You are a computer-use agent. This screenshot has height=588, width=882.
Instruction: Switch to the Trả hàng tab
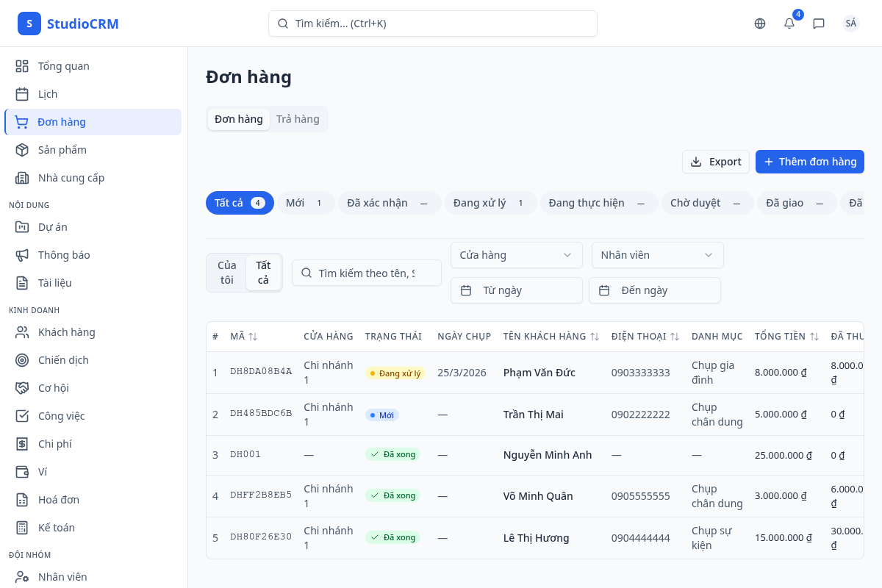298,118
